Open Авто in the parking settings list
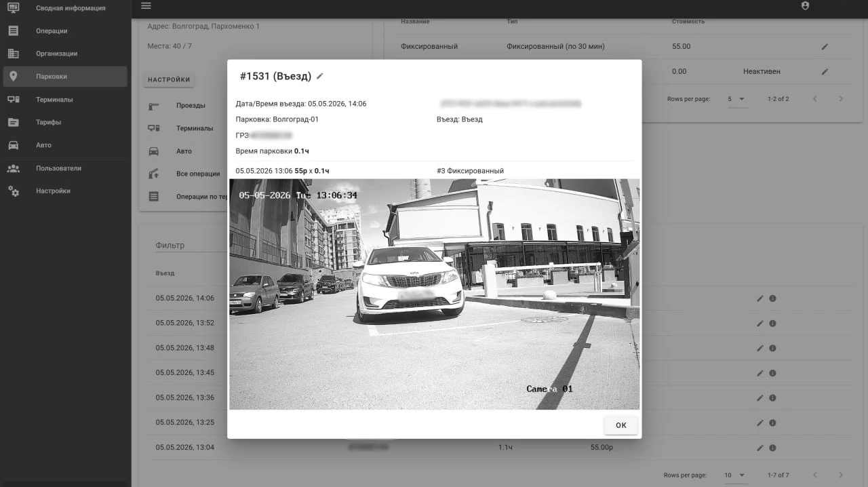 point(184,151)
